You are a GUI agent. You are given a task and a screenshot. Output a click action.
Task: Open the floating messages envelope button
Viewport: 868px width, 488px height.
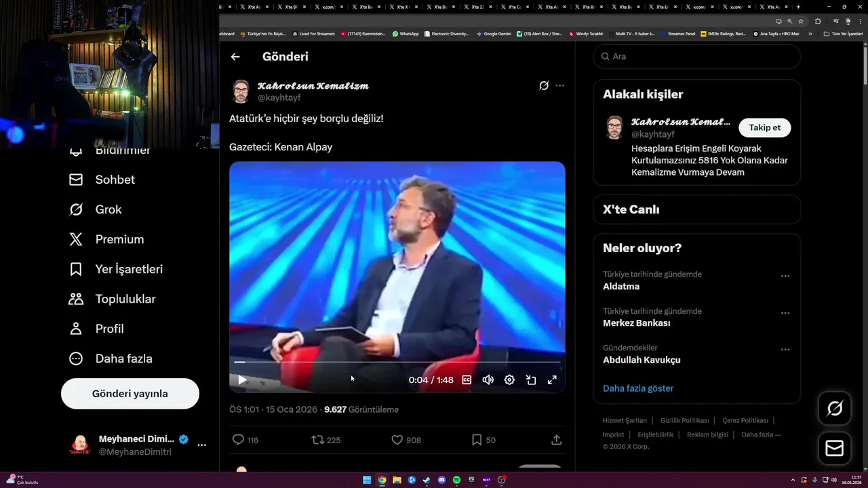835,448
